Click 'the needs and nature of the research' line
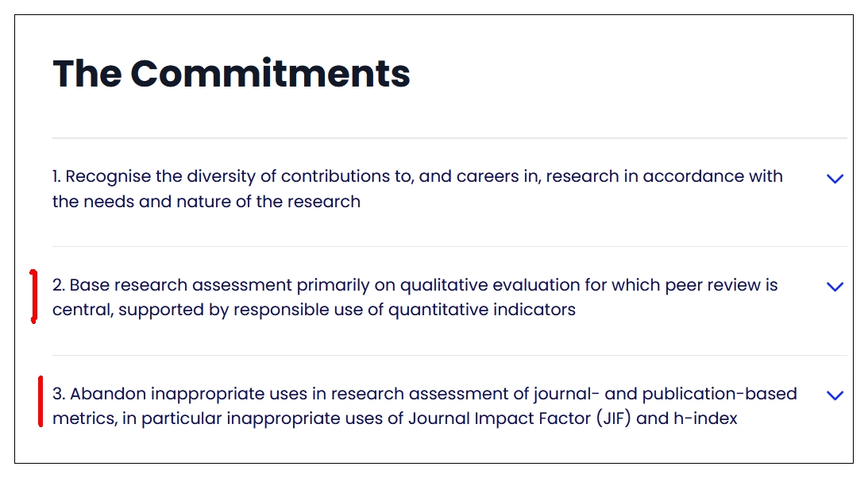This screenshot has width=868, height=478. pyautogui.click(x=206, y=202)
